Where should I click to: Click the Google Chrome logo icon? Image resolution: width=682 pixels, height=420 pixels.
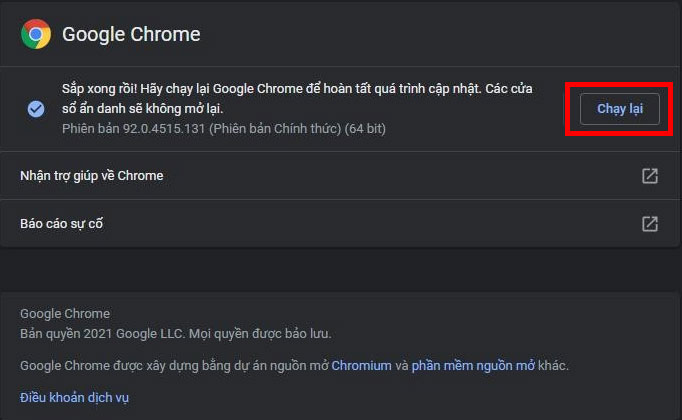[x=36, y=34]
